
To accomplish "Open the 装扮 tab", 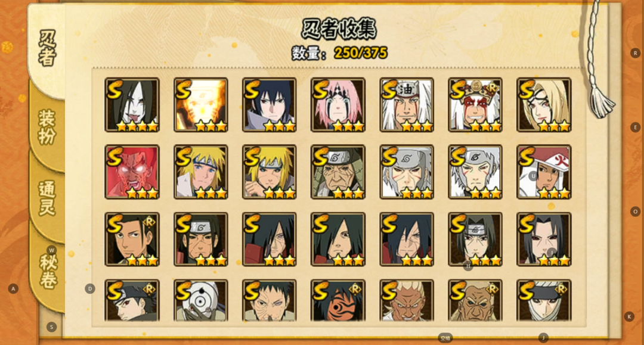I will point(47,127).
